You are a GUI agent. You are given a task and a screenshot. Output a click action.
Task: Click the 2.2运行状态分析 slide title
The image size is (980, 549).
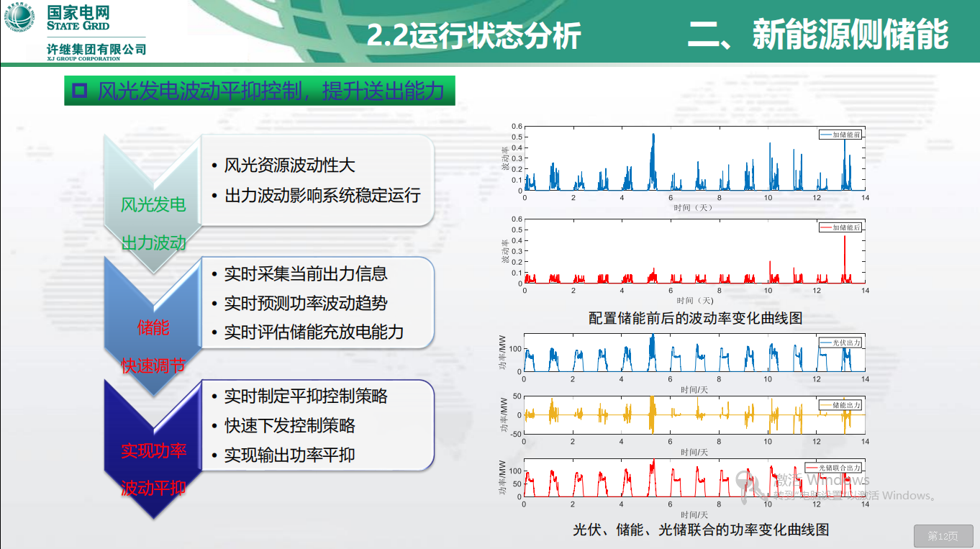[x=473, y=36]
